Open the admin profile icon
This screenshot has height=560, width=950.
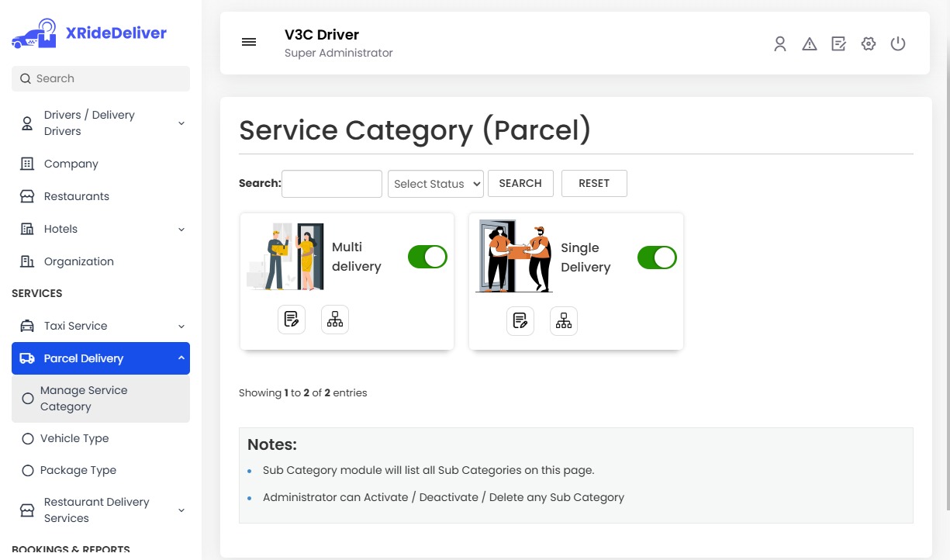[x=779, y=44]
